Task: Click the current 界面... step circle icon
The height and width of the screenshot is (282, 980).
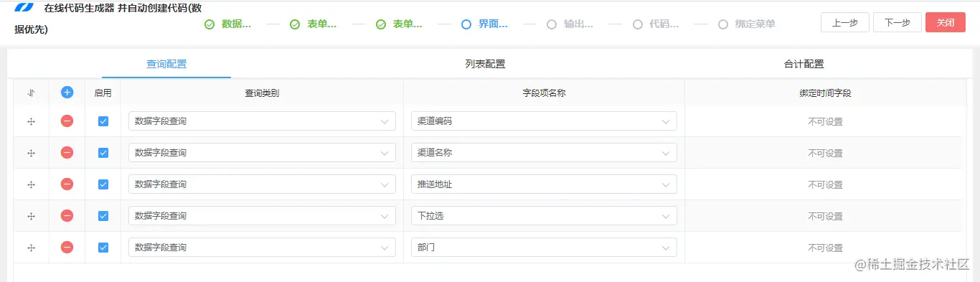Action: [x=466, y=24]
